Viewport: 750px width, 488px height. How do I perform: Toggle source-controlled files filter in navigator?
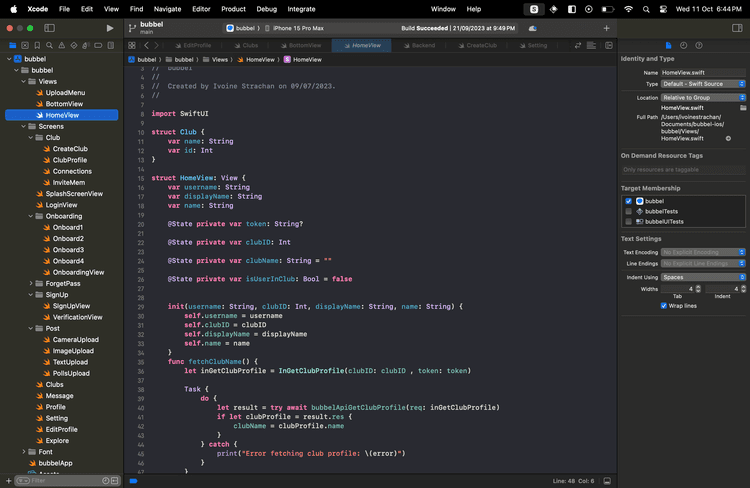[115, 481]
